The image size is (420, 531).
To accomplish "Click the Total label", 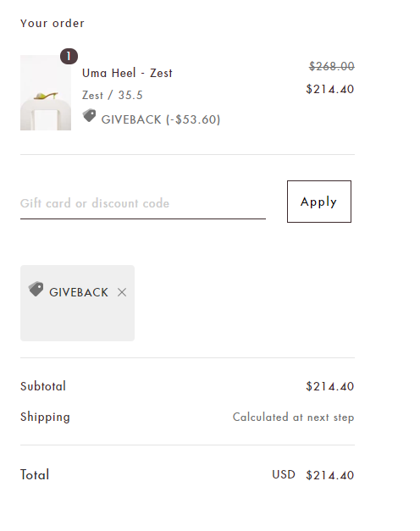I will click(35, 475).
